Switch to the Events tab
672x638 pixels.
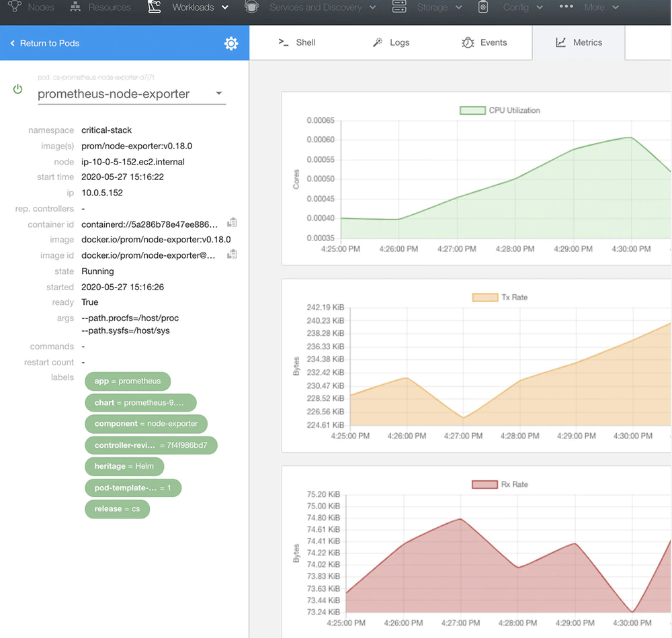pyautogui.click(x=485, y=42)
